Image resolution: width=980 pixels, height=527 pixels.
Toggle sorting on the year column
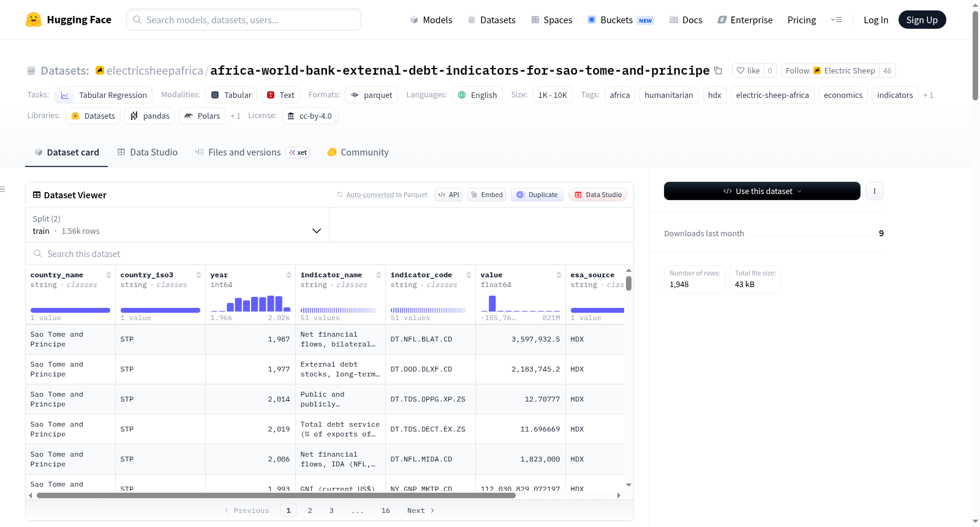point(288,275)
